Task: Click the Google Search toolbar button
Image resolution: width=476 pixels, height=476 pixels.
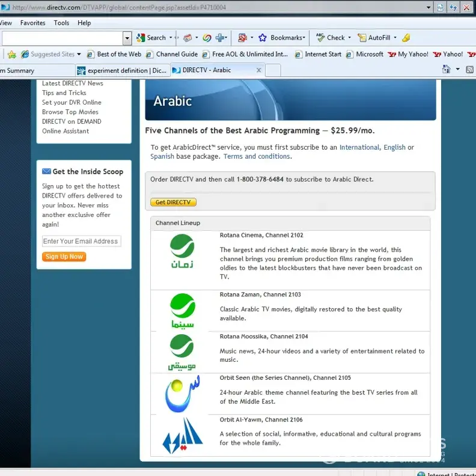Action: (151, 38)
